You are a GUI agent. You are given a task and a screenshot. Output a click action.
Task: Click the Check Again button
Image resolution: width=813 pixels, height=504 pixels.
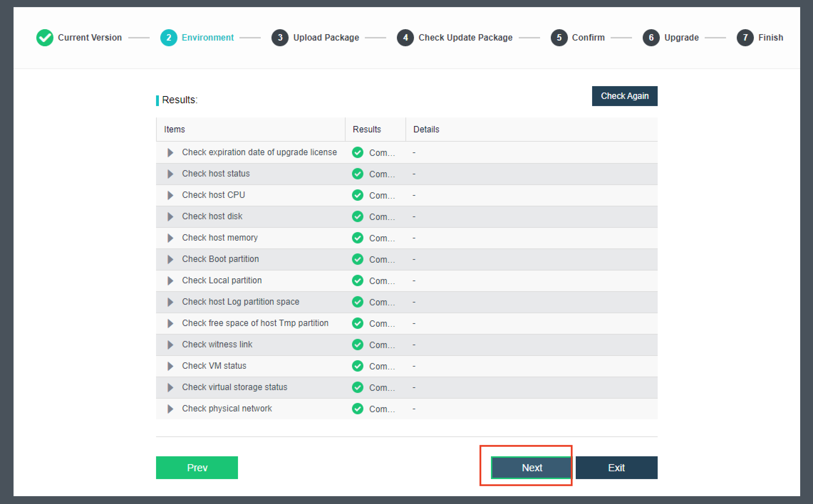coord(625,96)
